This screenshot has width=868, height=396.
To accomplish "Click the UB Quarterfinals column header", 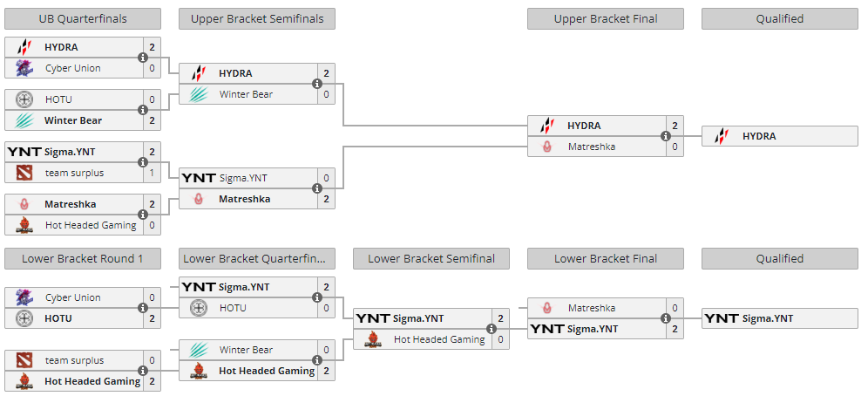I will tap(83, 18).
